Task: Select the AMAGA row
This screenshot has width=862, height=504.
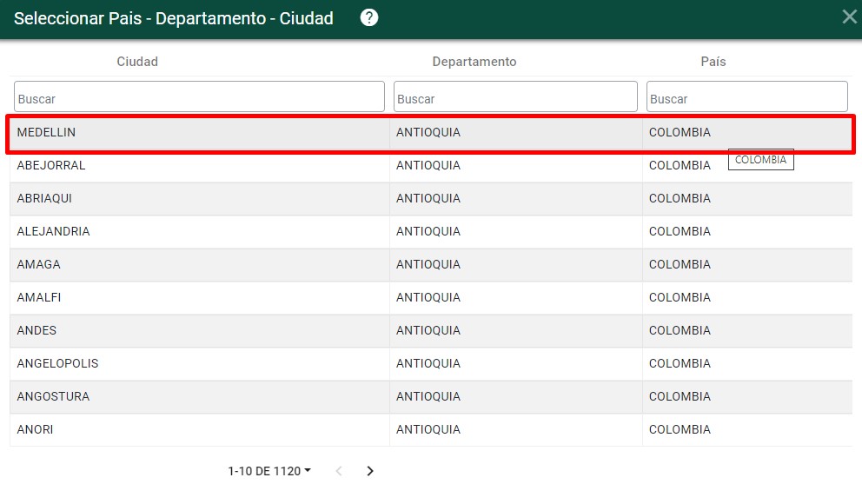Action: coord(39,265)
